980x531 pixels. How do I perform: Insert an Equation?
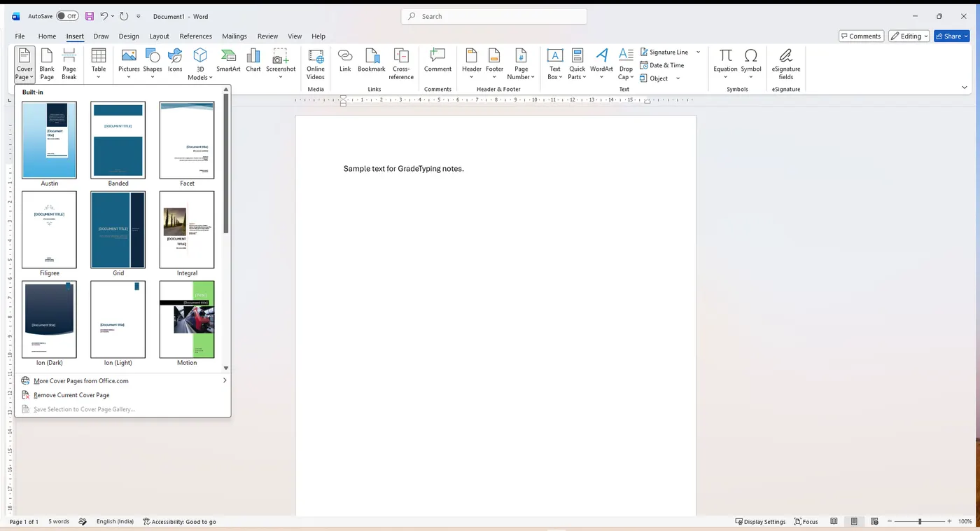[725, 64]
